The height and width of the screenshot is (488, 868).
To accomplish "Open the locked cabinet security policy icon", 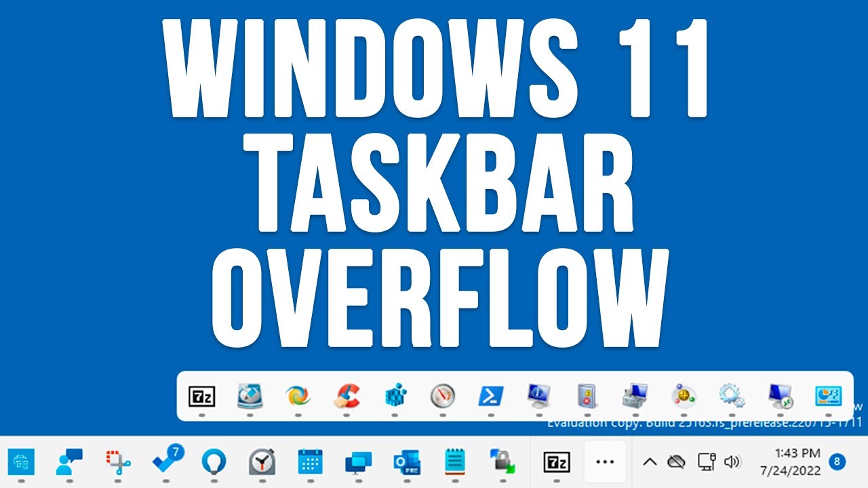I will (x=587, y=396).
